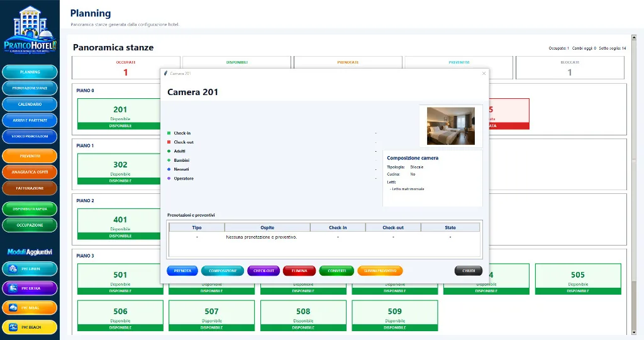
Task: Click the 'Sotto soglia: 14' status text
Action: point(613,48)
